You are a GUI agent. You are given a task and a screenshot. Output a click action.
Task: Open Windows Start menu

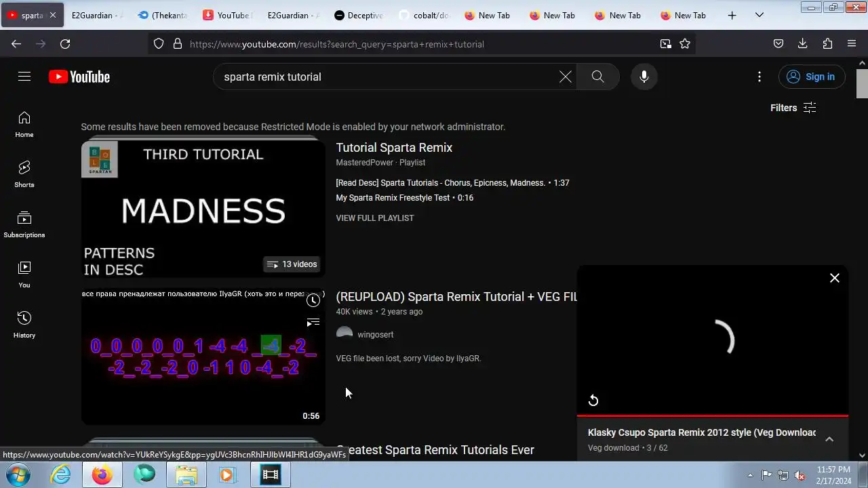click(x=18, y=475)
